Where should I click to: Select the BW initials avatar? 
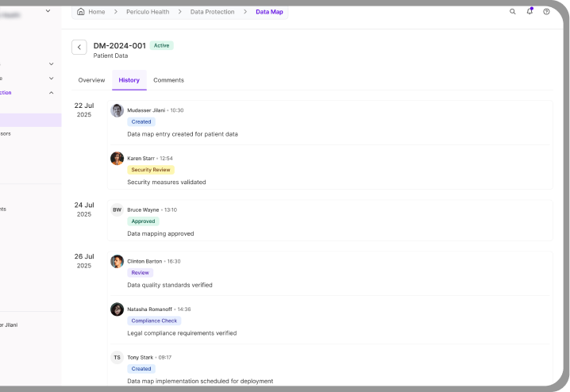point(117,209)
